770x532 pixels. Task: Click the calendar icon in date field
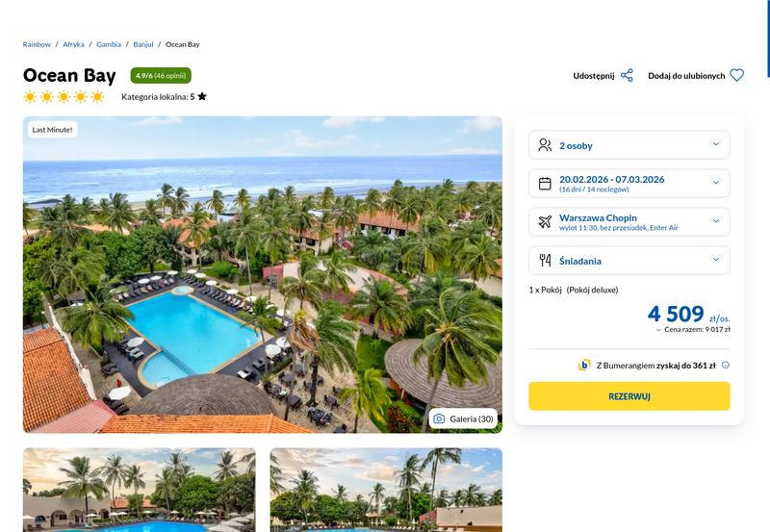coord(545,184)
